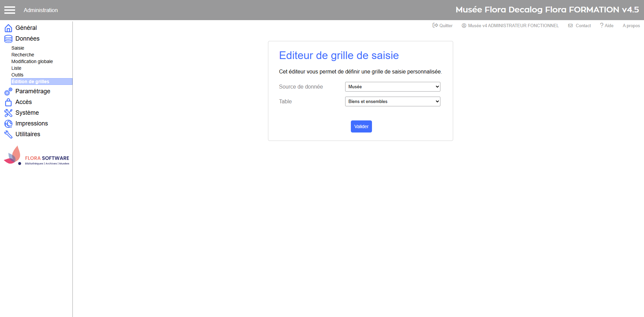This screenshot has height=317, width=644.
Task: Open the Aide help link
Action: 607,25
